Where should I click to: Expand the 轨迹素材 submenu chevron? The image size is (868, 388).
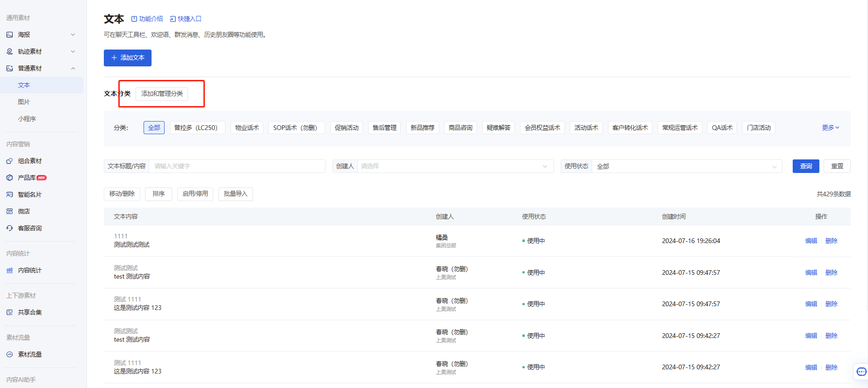(73, 51)
